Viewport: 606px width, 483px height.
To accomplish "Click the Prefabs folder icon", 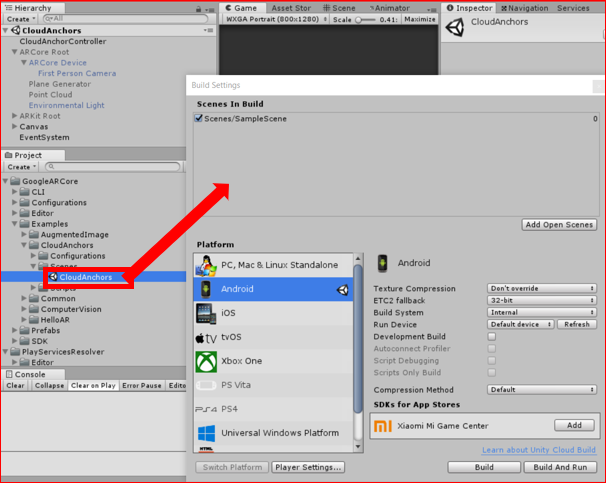I will (x=25, y=330).
